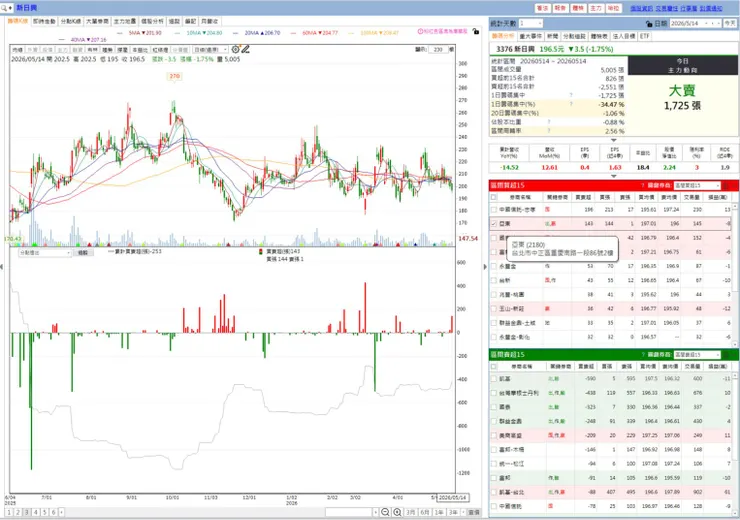Select the pencil drawing tool icon
Image resolution: width=740 pixels, height=520 pixels.
pos(245,49)
